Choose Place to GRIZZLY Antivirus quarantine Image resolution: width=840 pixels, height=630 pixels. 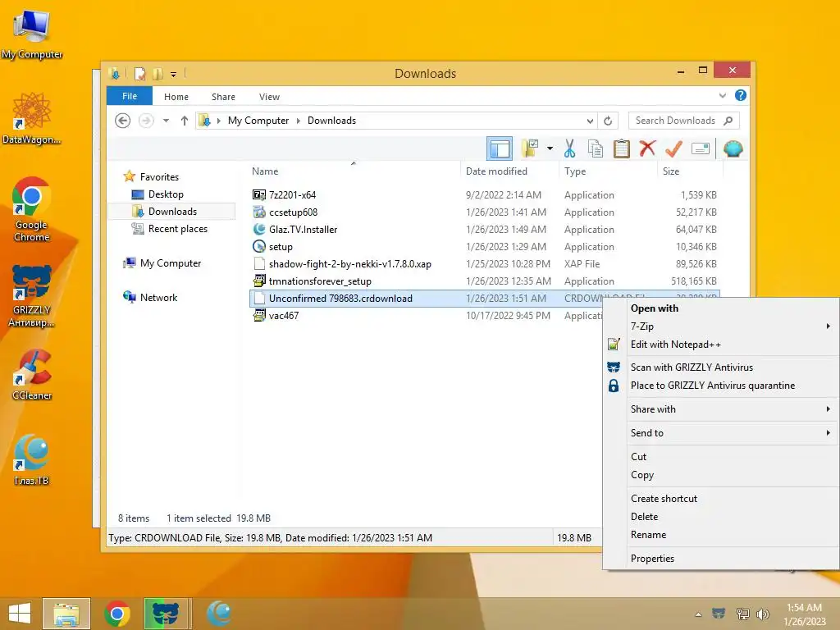721,386
